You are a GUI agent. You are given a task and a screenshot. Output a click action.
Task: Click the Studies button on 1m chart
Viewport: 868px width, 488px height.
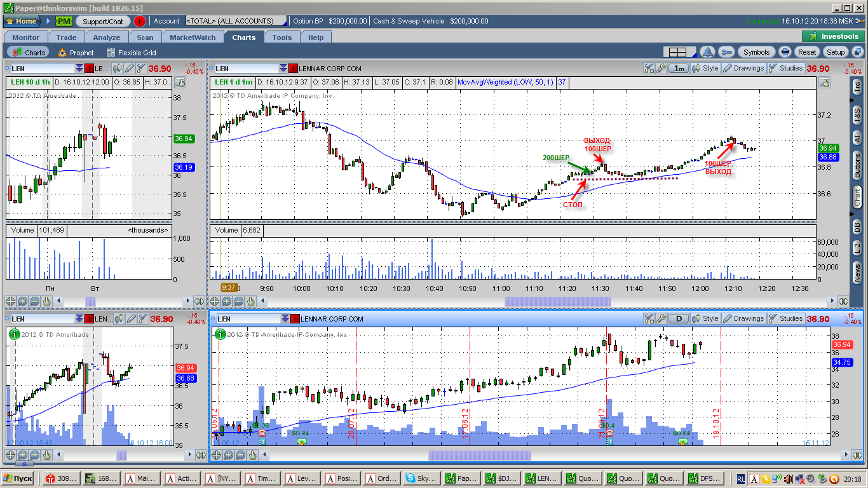(x=785, y=68)
